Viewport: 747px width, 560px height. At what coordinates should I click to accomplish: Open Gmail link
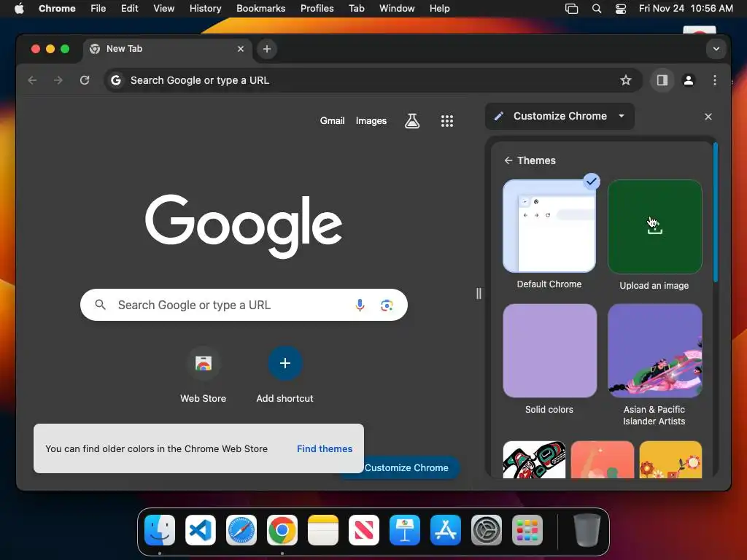(x=332, y=121)
